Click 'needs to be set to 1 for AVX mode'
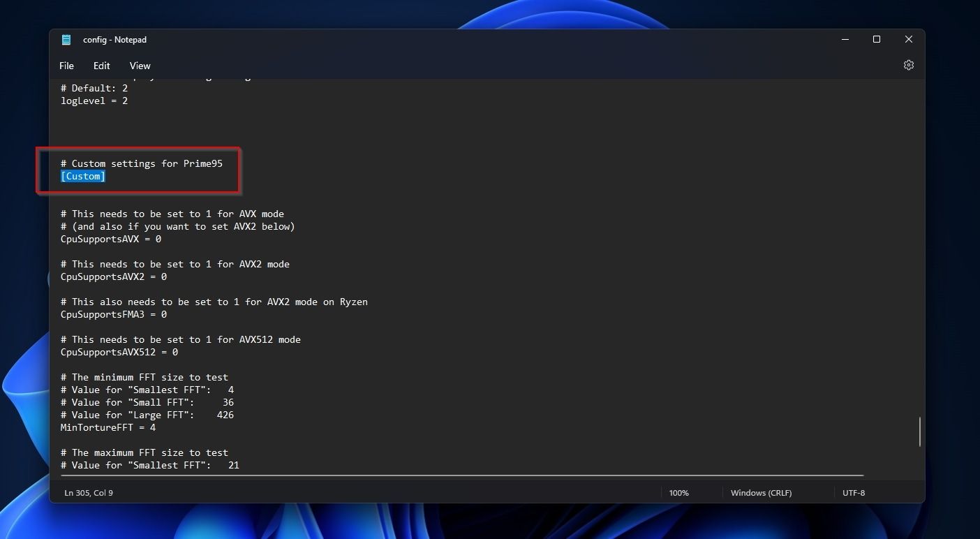 coord(172,214)
